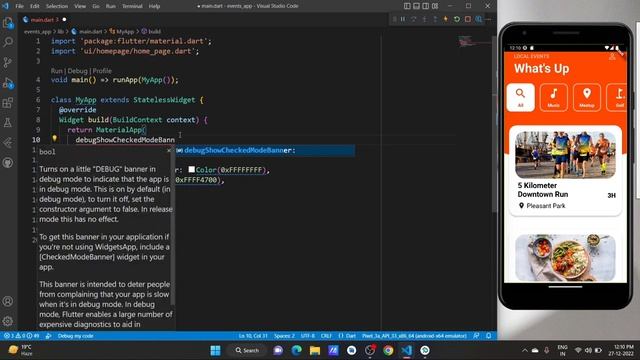Image resolution: width=640 pixels, height=360 pixels.
Task: Click the Windows Start button
Action: point(215,350)
